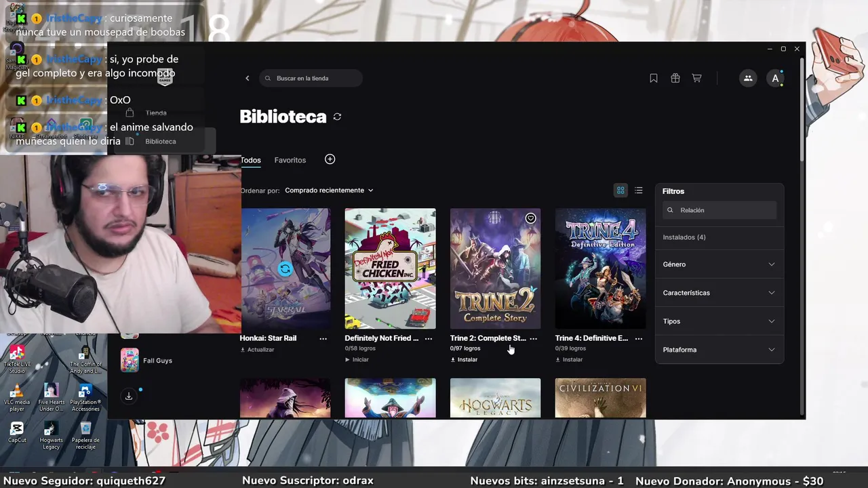Open TikTok LIVE Studio desktop shortcut

tap(17, 359)
